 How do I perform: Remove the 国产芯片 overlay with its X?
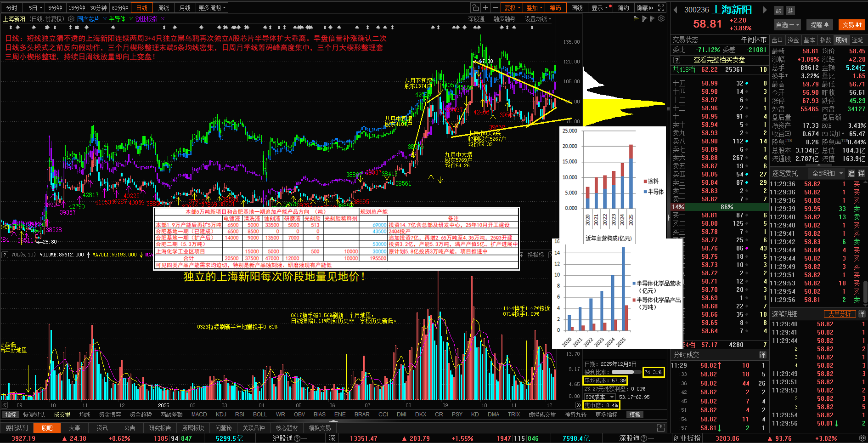point(105,19)
